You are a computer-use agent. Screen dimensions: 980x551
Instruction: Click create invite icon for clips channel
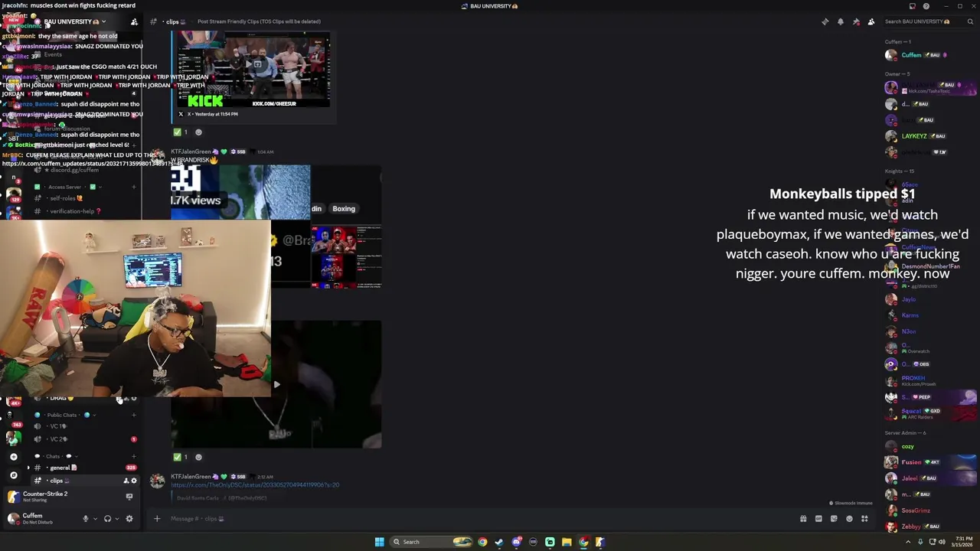point(126,481)
